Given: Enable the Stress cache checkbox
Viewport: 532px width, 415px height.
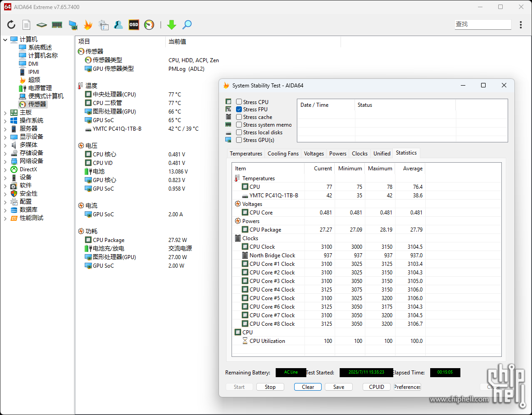Looking at the screenshot, I should [239, 117].
